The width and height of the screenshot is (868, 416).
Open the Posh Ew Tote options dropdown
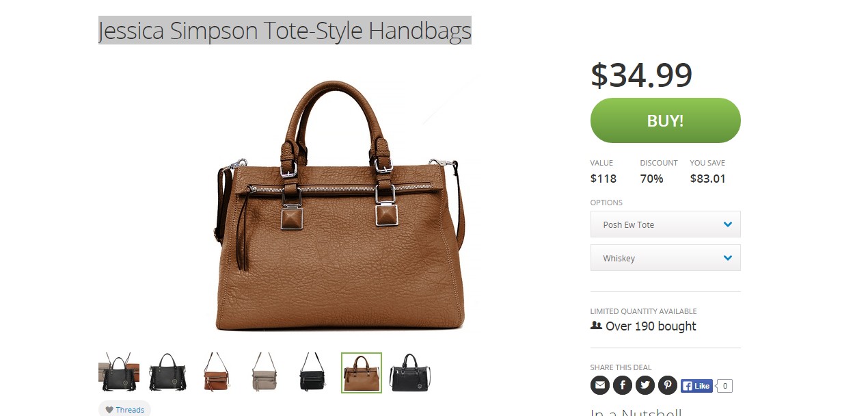tap(665, 224)
